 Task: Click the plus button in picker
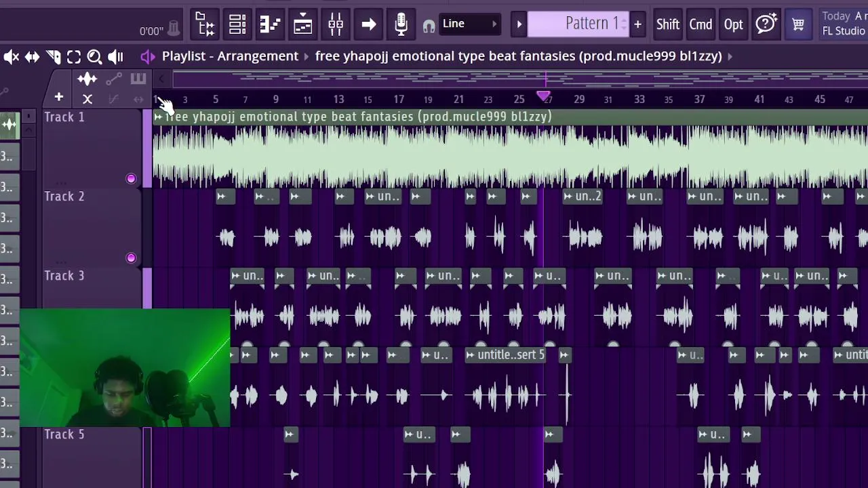tap(59, 98)
